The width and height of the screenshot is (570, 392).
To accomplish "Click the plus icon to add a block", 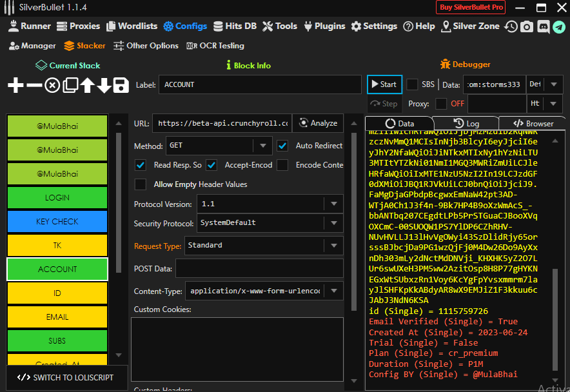I will [15, 85].
